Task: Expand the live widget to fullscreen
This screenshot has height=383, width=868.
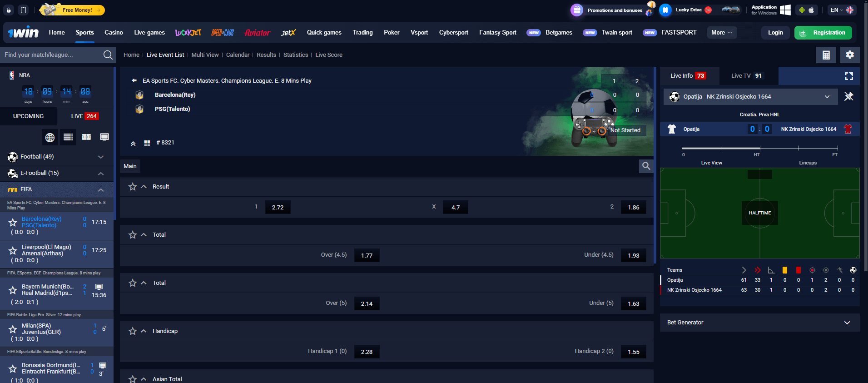Action: pos(848,76)
